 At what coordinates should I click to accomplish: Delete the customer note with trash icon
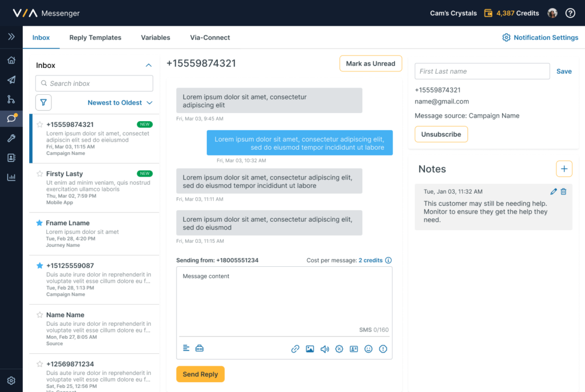pos(563,192)
